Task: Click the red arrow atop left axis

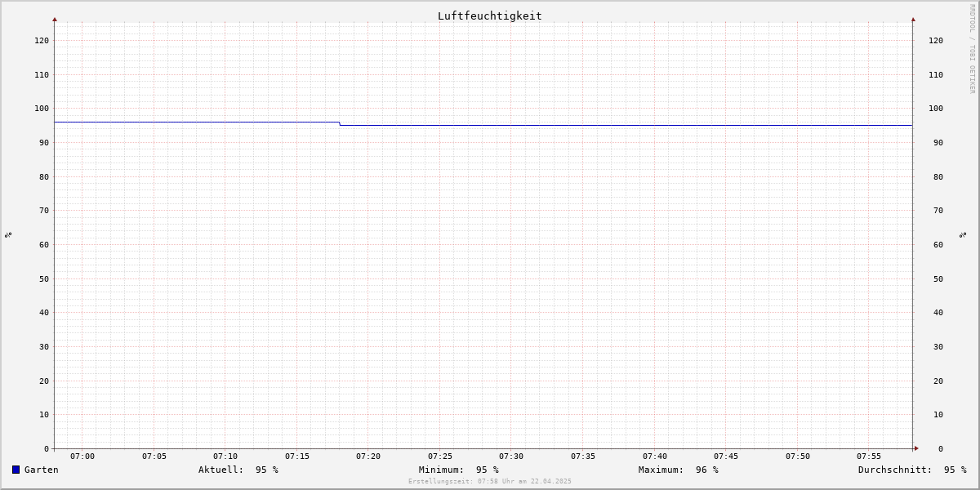Action: tap(55, 19)
